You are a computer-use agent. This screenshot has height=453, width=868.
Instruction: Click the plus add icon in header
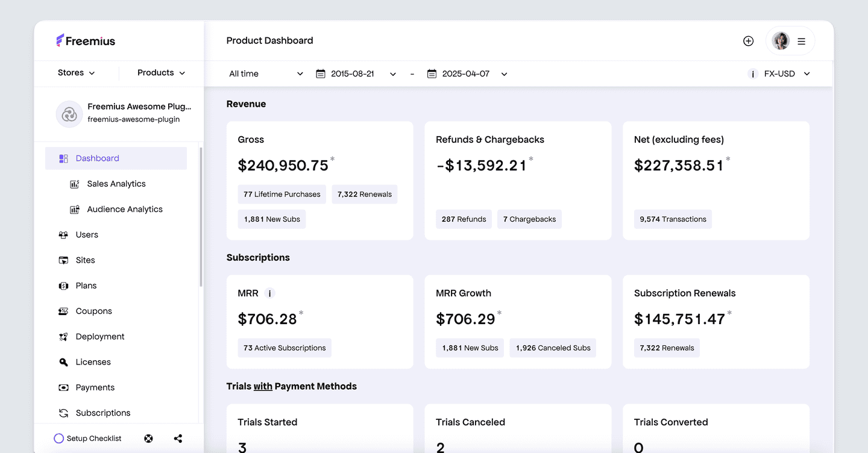(x=748, y=41)
